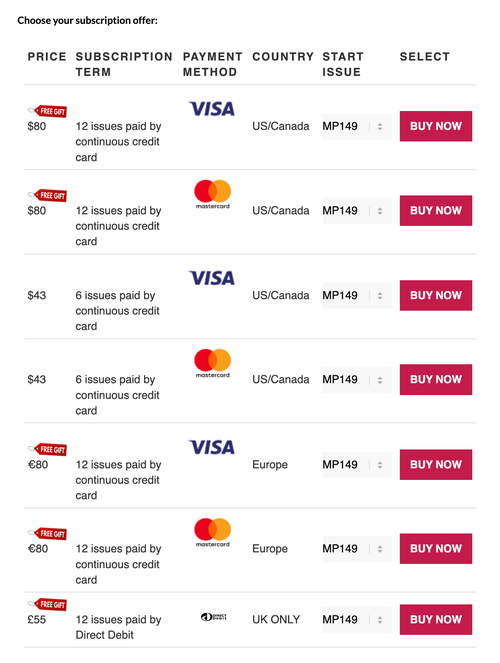Click the Free Gift tag on first $80 offer
Viewport: 500px width, 663px height.
pos(47,111)
